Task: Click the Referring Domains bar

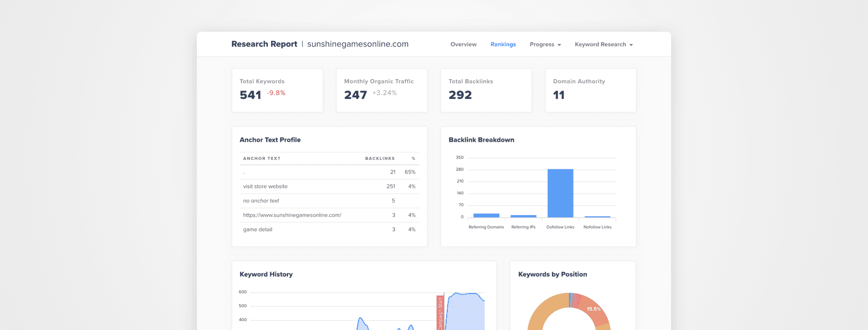Action: click(x=486, y=215)
